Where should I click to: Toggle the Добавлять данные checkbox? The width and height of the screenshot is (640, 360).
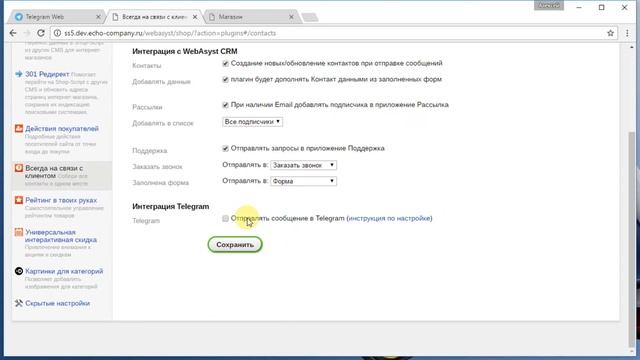(x=225, y=79)
